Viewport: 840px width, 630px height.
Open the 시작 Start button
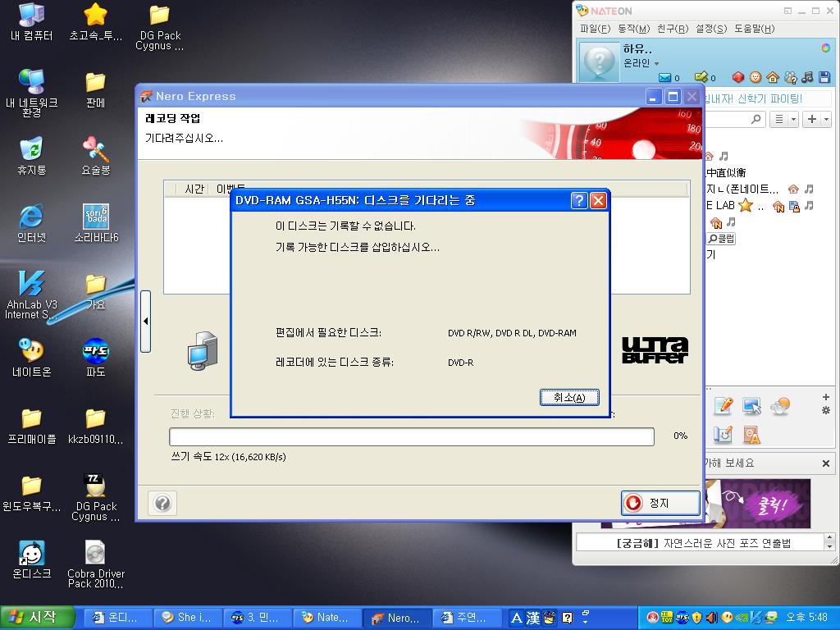36,618
